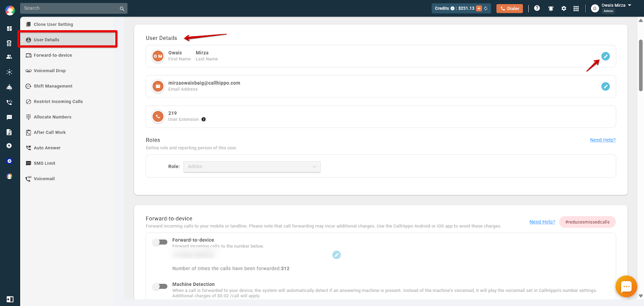Viewport: 644px width, 306px height.
Task: Click the page vertical scrollbar thumb
Action: tap(641, 65)
